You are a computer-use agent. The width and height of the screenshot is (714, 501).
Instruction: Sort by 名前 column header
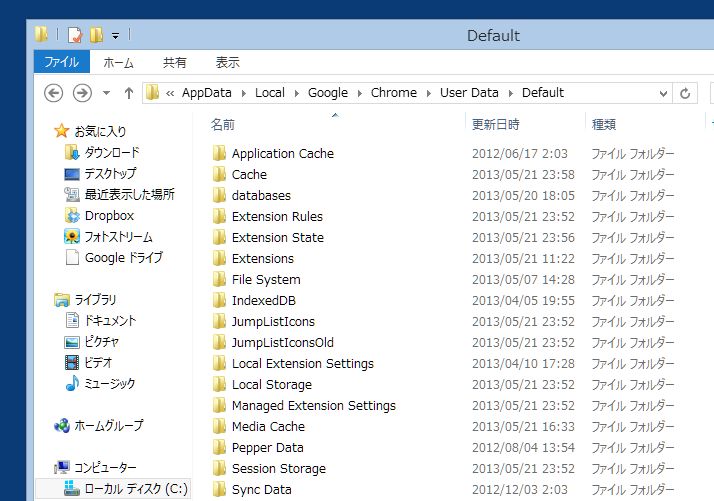pyautogui.click(x=223, y=124)
